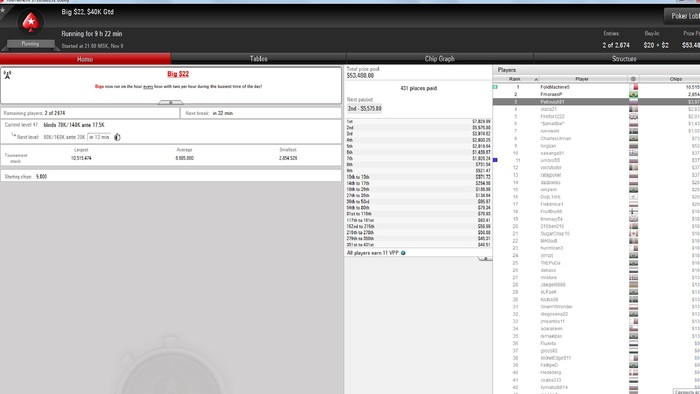Click the Canada flag in SugarCrisp10 row
Screen dimensions: 700x394
(633, 233)
